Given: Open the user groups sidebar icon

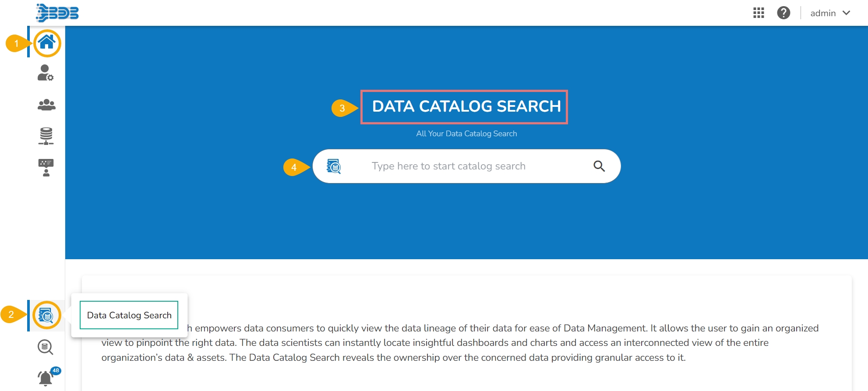Looking at the screenshot, I should point(46,105).
